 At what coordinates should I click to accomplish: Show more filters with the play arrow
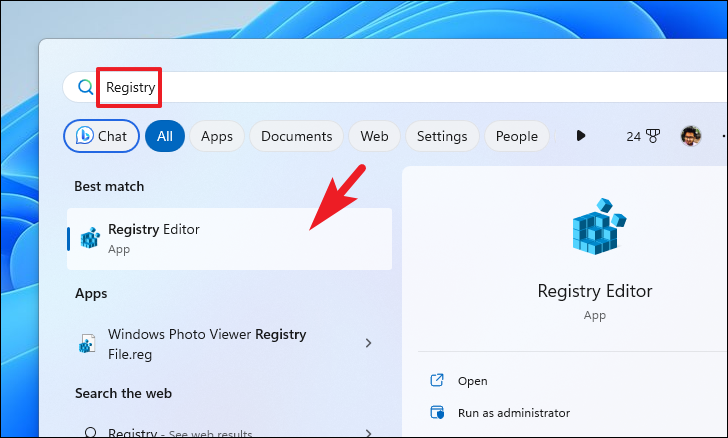pyautogui.click(x=580, y=136)
